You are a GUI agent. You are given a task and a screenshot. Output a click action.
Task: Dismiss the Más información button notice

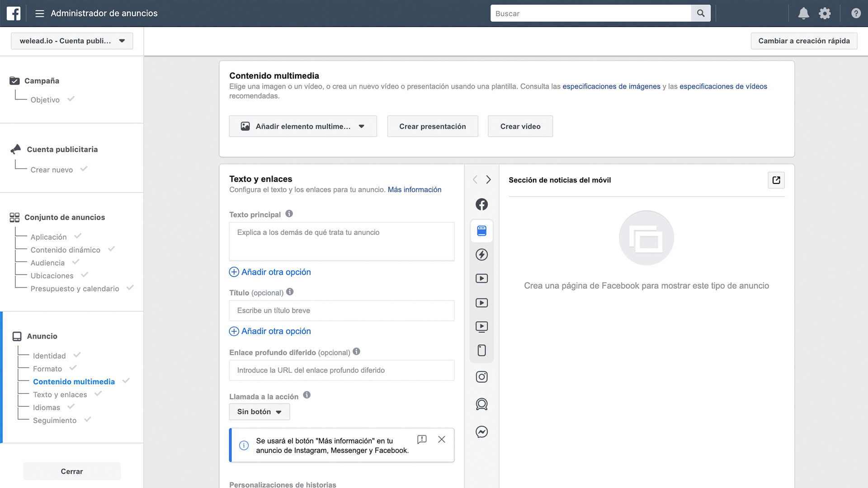pyautogui.click(x=442, y=440)
